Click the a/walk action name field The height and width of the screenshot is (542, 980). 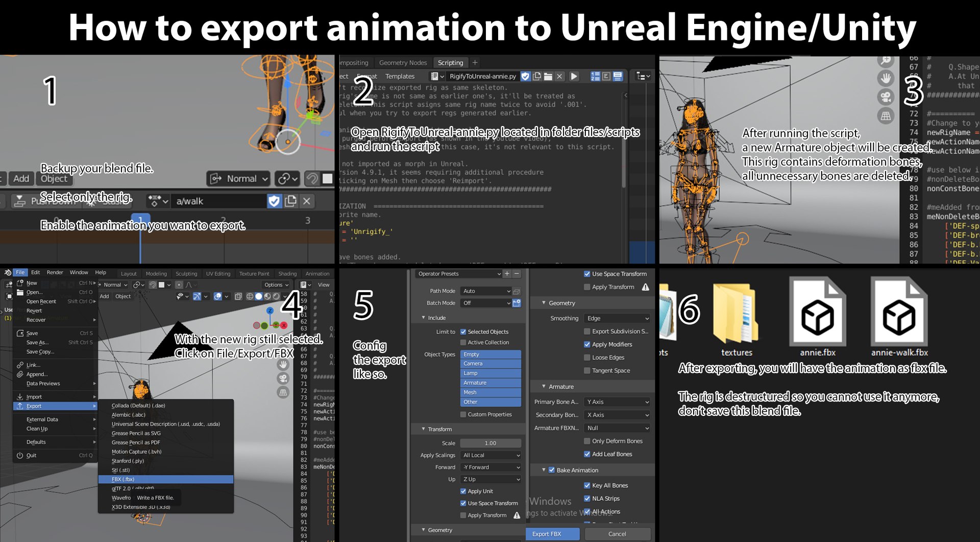coord(219,201)
